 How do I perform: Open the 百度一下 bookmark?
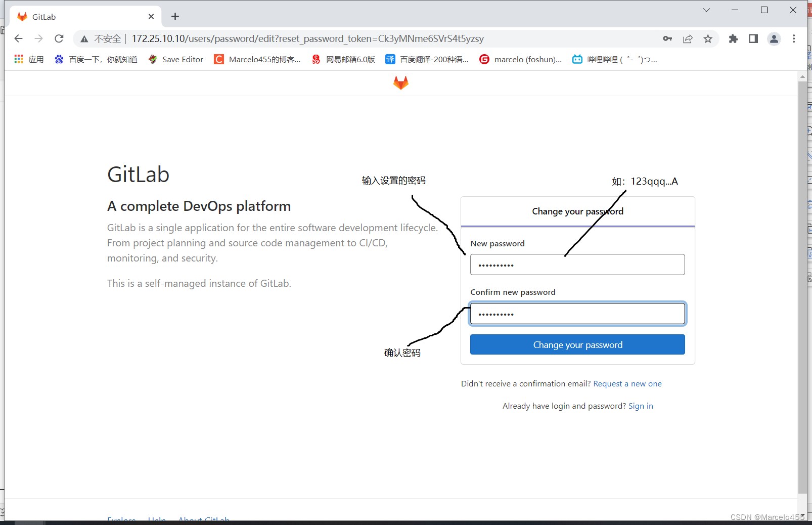click(x=96, y=59)
